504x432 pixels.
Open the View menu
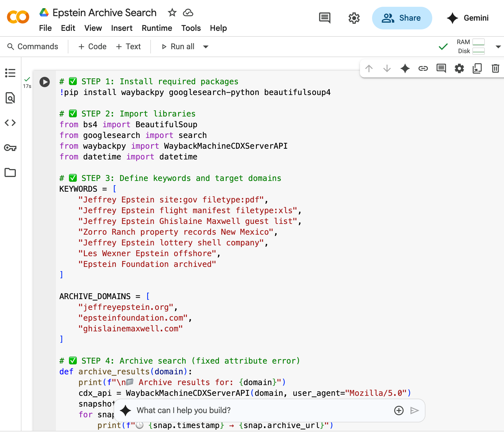(93, 28)
